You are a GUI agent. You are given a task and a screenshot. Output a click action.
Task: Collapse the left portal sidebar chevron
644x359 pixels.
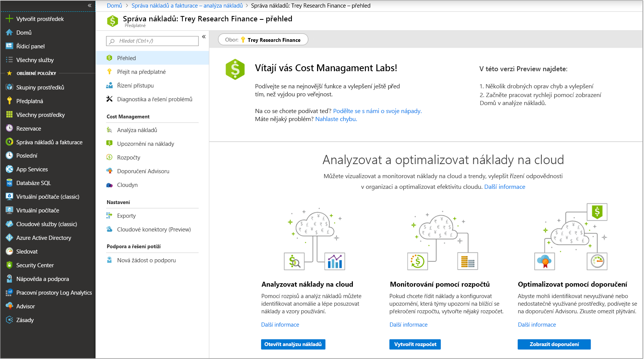[x=90, y=5]
